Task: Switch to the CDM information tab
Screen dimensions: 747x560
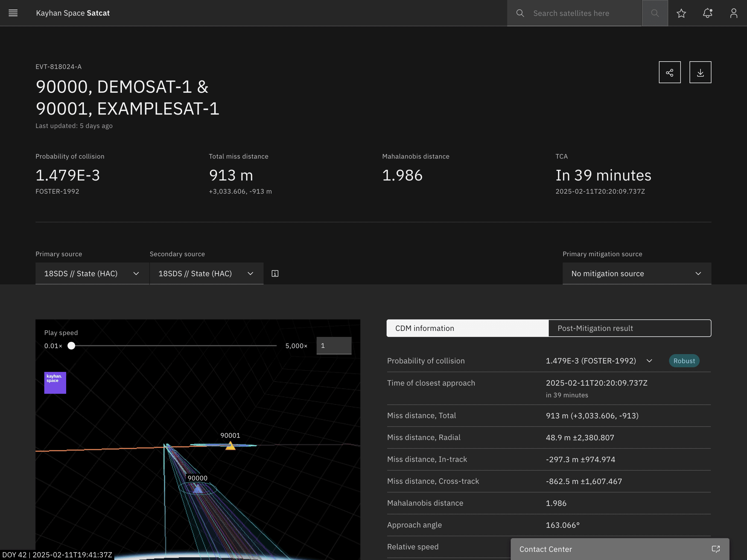Action: (x=467, y=328)
